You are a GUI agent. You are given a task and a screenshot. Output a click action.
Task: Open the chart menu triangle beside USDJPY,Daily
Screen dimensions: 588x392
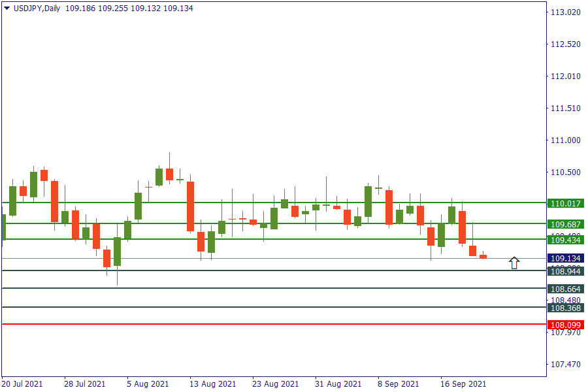click(x=7, y=8)
